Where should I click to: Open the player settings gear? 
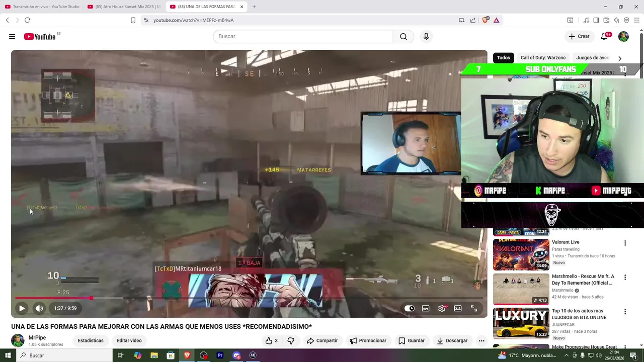[x=442, y=308]
